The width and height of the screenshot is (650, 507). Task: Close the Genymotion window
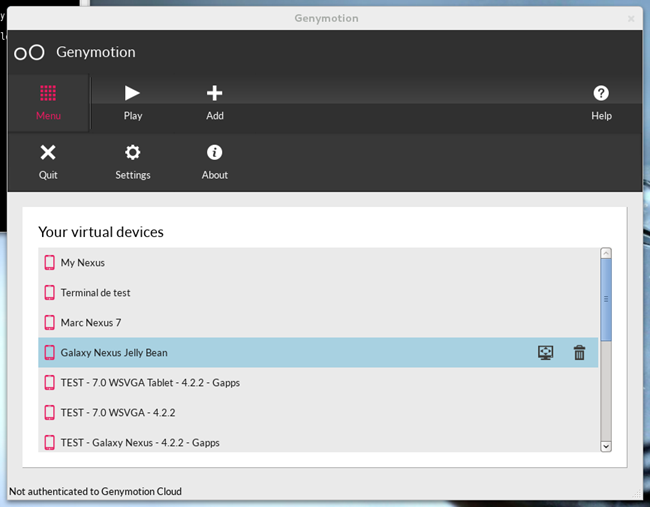coord(631,19)
